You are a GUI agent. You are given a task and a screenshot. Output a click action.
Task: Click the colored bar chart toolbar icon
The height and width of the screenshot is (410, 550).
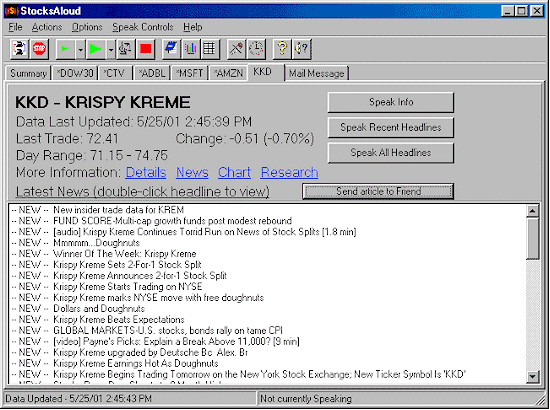point(190,49)
